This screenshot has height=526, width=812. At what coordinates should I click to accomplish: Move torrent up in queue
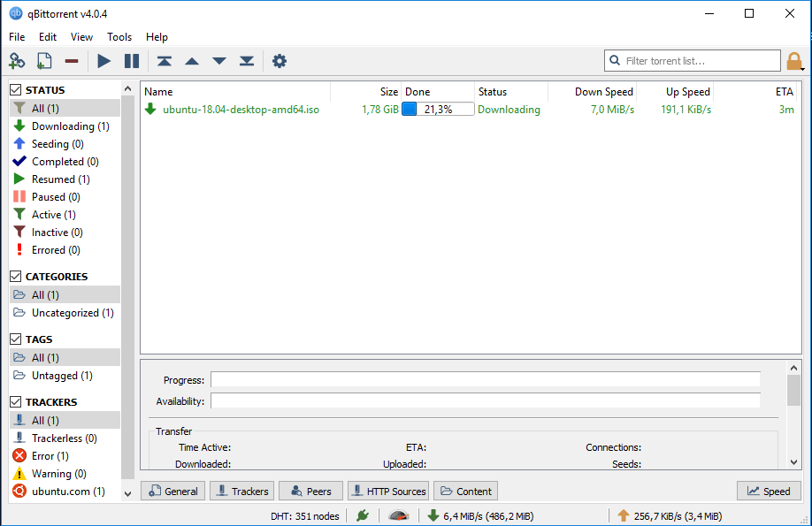coord(192,61)
